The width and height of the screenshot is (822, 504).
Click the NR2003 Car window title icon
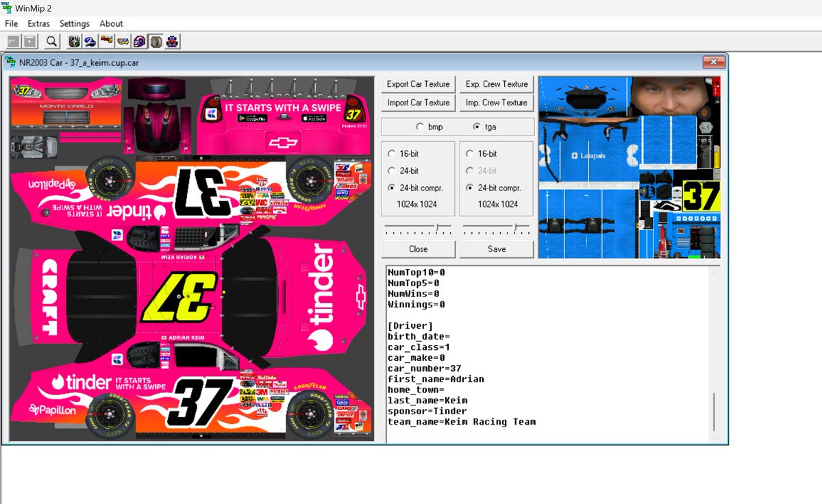[x=10, y=62]
